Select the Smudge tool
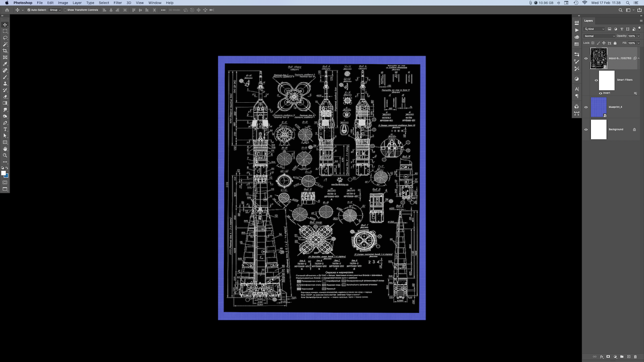The image size is (644, 362). coord(5,110)
